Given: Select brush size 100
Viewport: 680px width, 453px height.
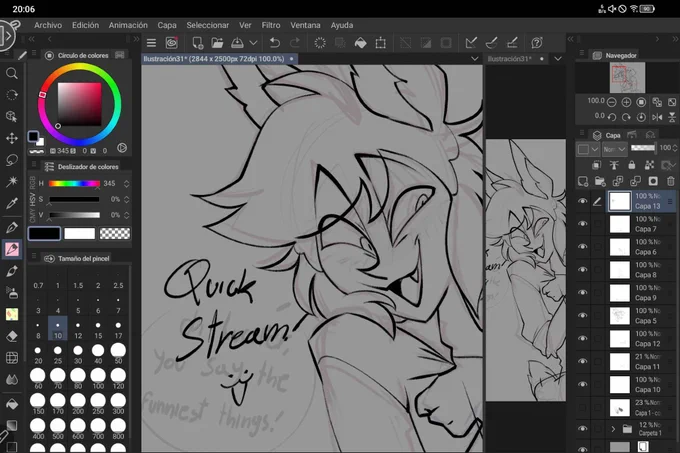Looking at the screenshot, I should (98, 379).
